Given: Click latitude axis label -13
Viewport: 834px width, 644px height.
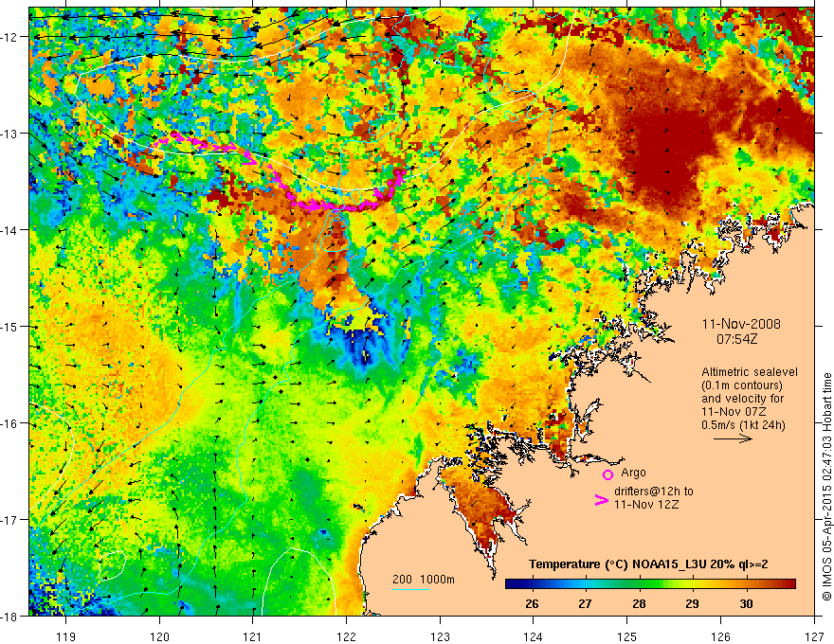Looking at the screenshot, I should pyautogui.click(x=9, y=134).
